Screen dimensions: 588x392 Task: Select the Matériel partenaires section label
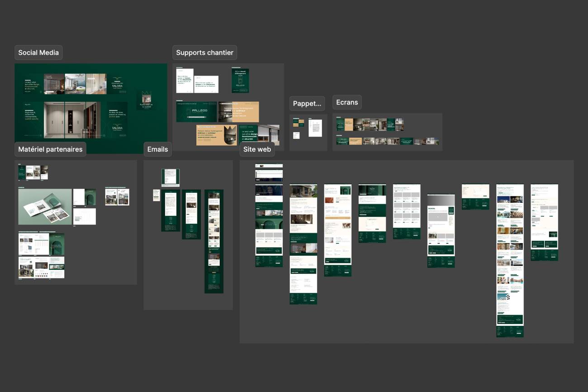point(50,149)
